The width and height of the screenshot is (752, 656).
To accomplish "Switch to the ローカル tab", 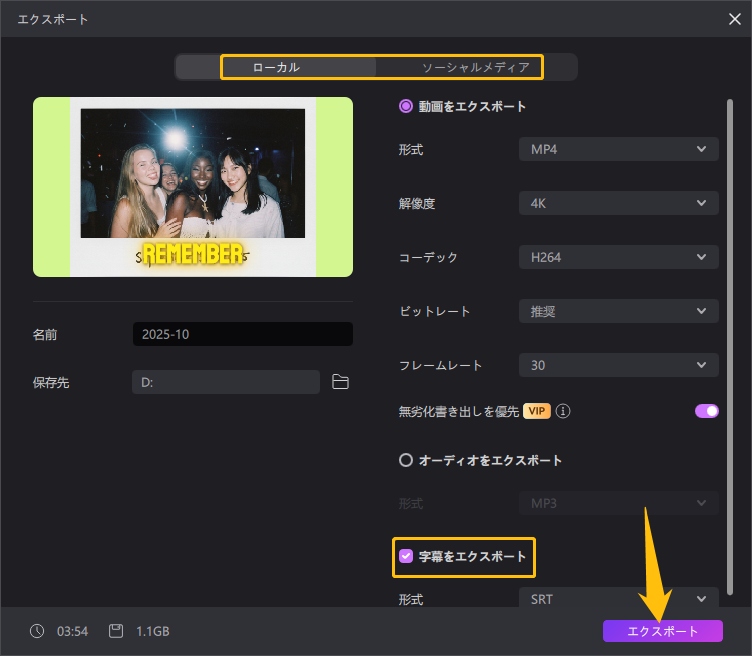I will point(275,67).
